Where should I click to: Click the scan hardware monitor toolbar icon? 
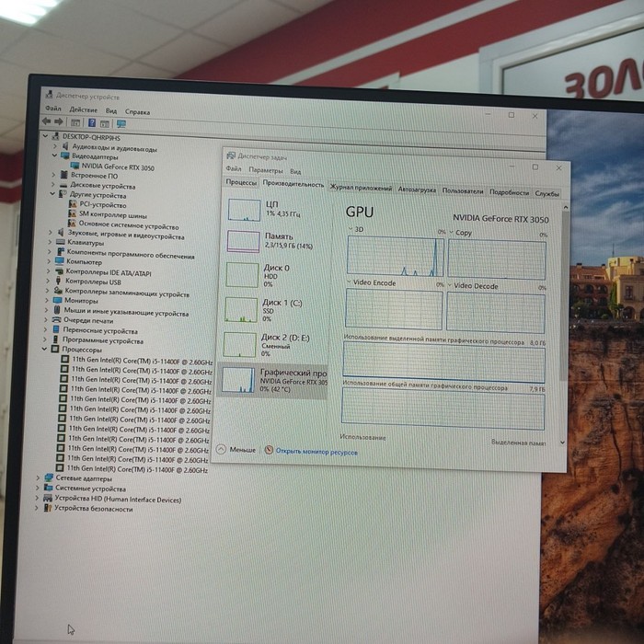pyautogui.click(x=121, y=123)
